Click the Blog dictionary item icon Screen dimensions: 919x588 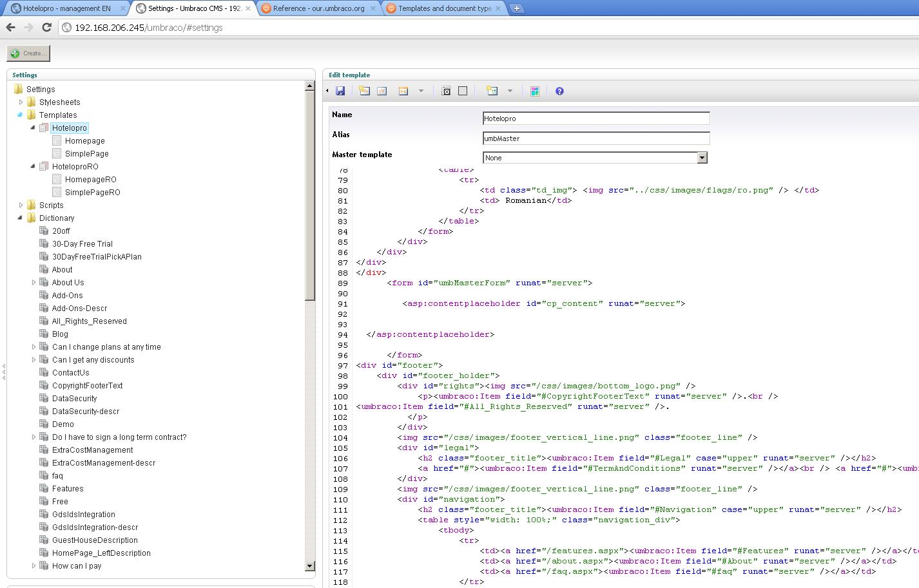click(44, 334)
